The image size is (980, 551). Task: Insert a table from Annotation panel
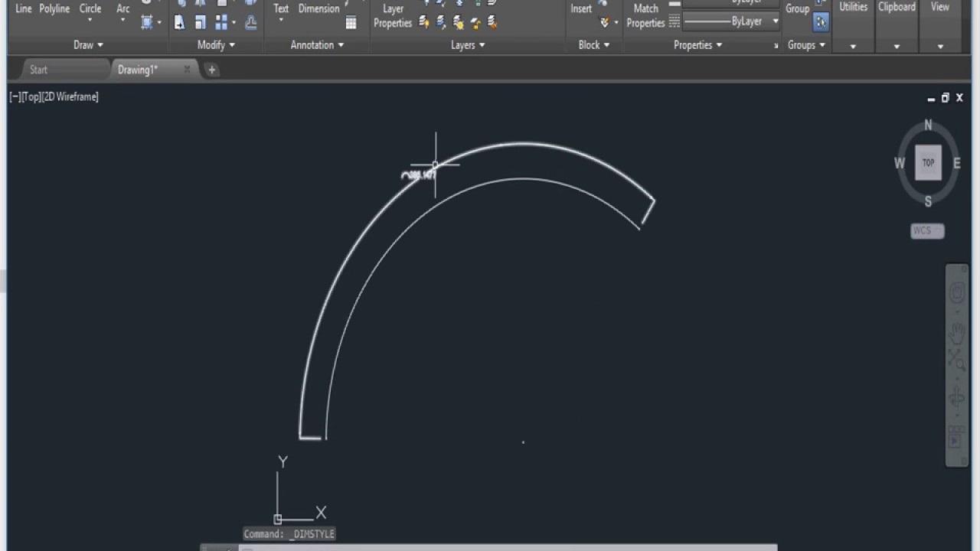[351, 23]
